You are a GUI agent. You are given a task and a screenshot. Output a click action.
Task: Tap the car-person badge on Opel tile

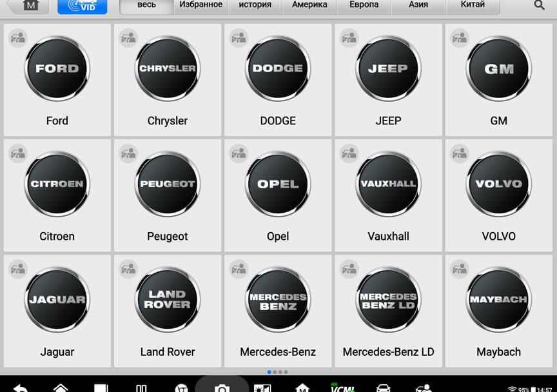pyautogui.click(x=239, y=153)
